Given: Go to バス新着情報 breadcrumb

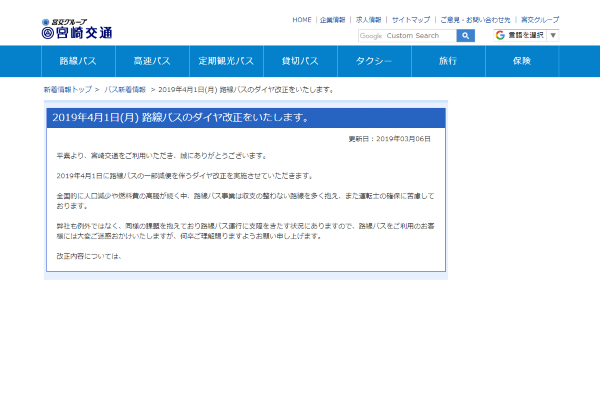Looking at the screenshot, I should 125,90.
